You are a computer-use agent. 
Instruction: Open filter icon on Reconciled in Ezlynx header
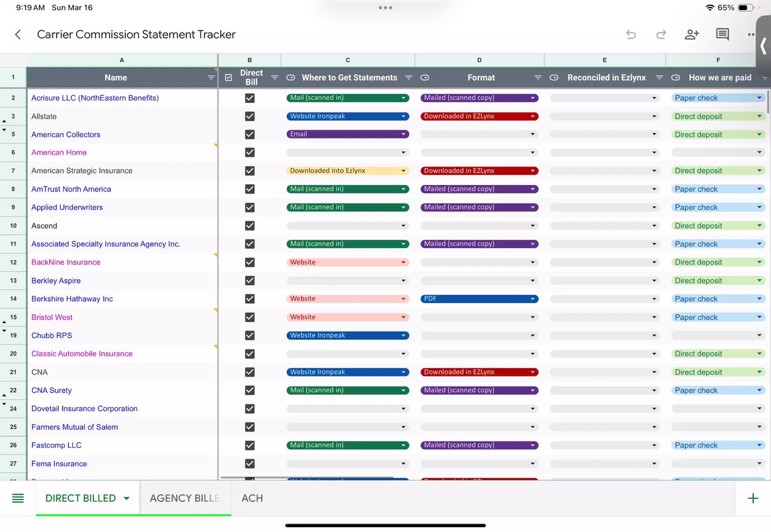[660, 78]
